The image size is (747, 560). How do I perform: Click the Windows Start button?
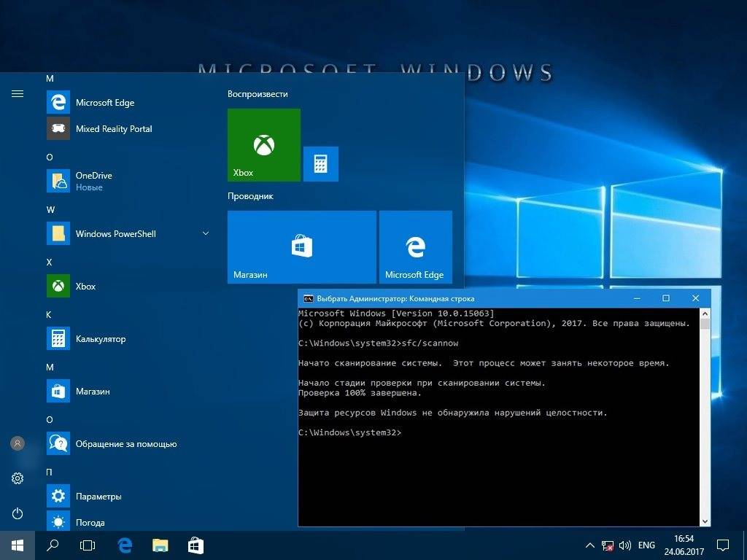18,545
